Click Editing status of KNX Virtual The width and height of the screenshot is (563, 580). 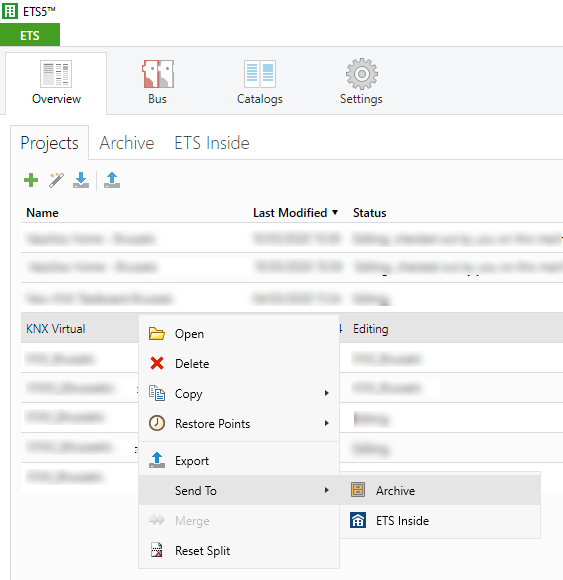(x=371, y=328)
